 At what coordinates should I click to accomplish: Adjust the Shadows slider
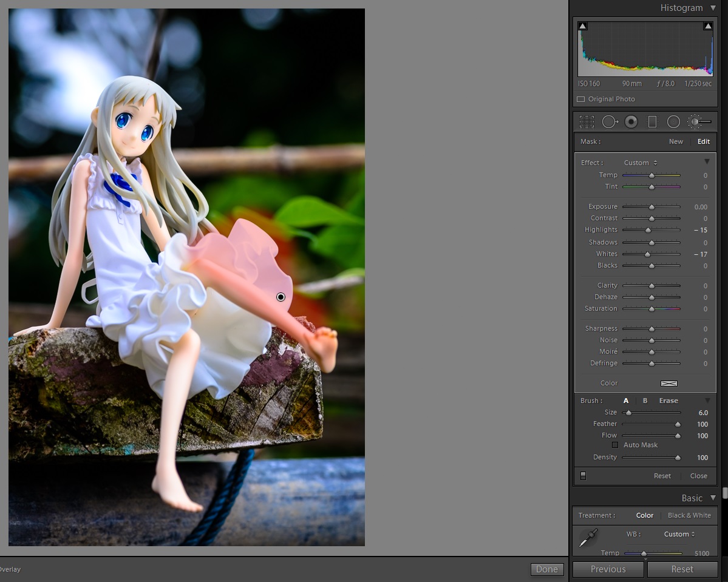pyautogui.click(x=651, y=243)
